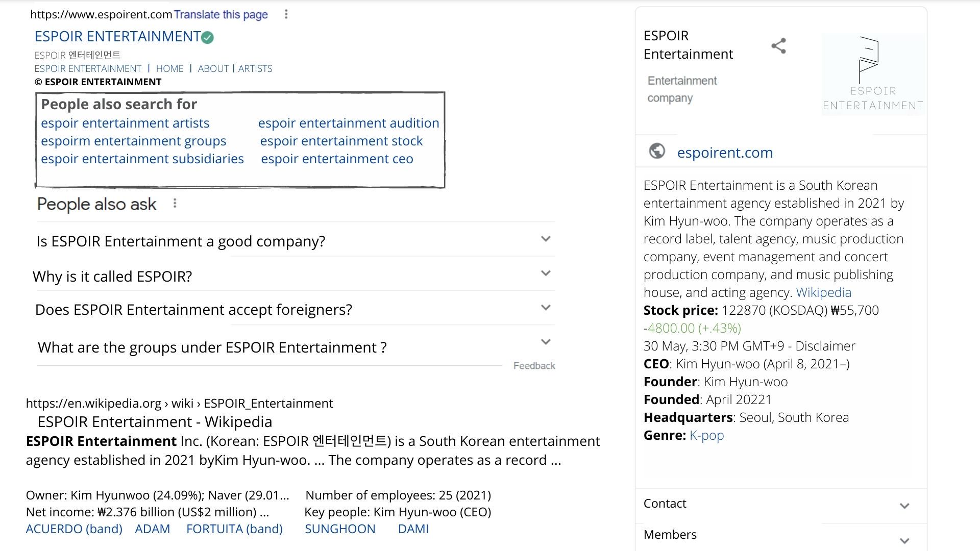Click the 'Headquarters' label in the panel
The width and height of the screenshot is (980, 551).
tap(688, 417)
